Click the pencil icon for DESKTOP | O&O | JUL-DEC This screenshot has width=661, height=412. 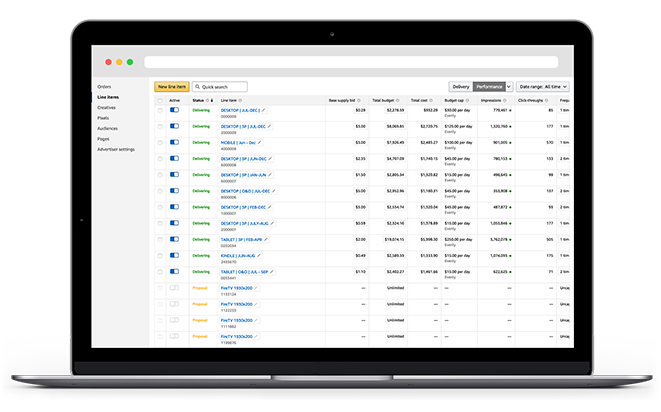tap(273, 191)
